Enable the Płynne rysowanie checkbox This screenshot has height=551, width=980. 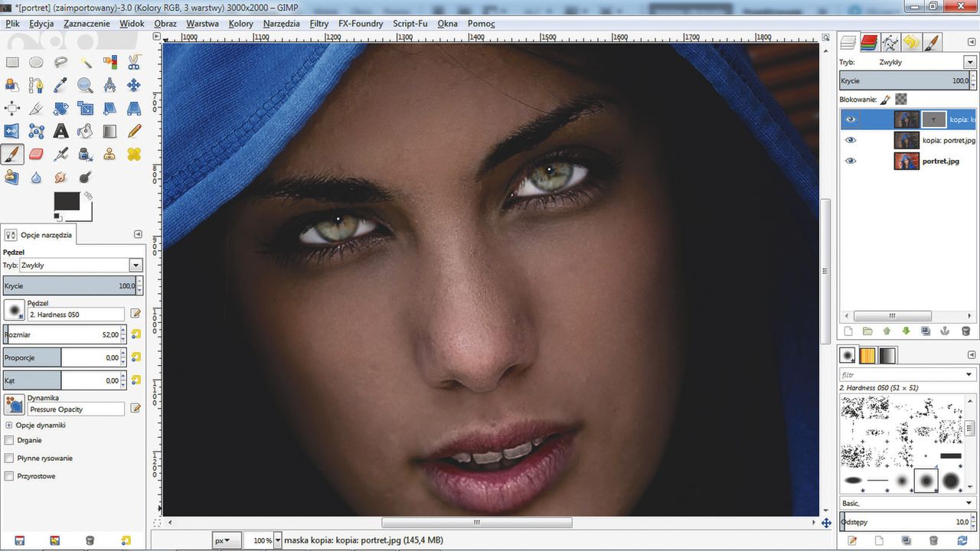9,458
